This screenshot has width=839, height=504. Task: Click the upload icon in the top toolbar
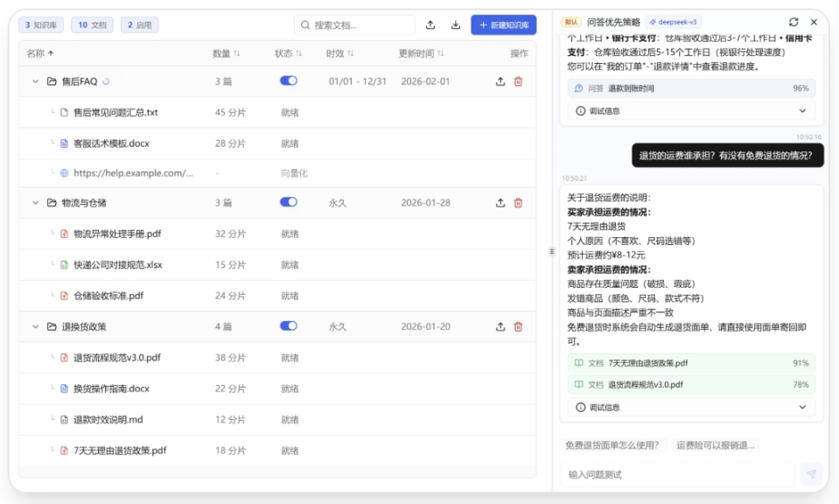tap(431, 24)
